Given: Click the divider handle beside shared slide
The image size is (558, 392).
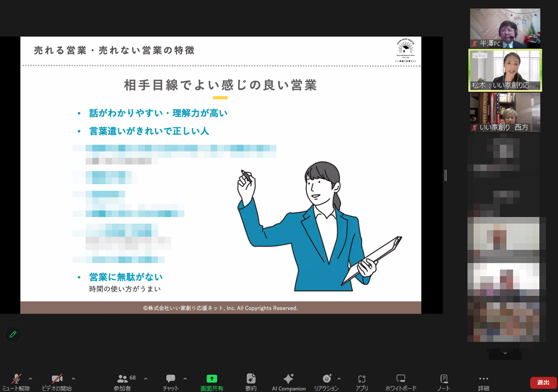Looking at the screenshot, I should tap(445, 175).
